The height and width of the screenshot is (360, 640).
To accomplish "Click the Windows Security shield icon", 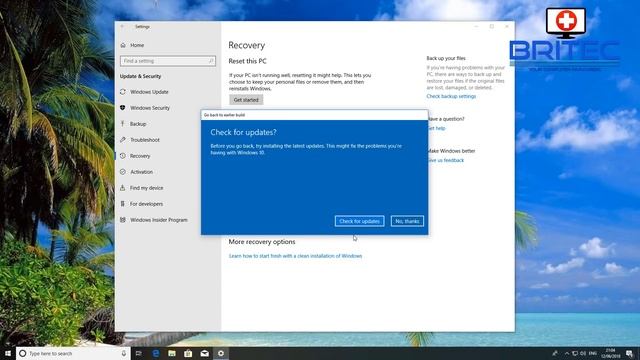I will (x=122, y=108).
